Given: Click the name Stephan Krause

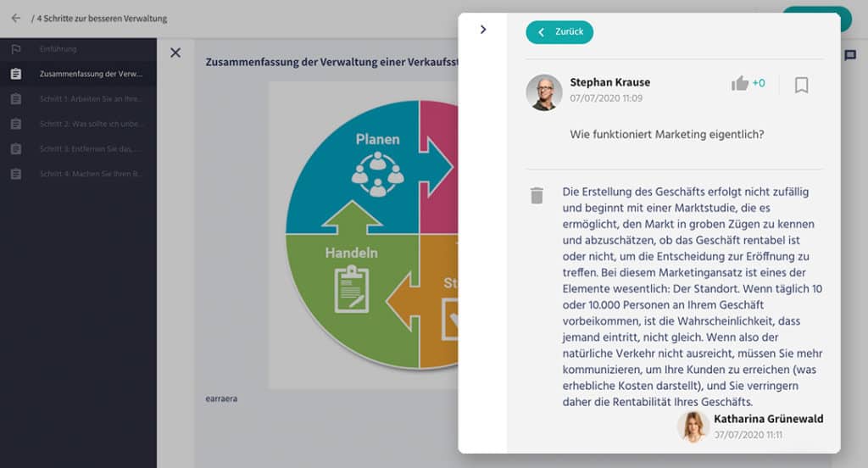Looking at the screenshot, I should pos(610,82).
